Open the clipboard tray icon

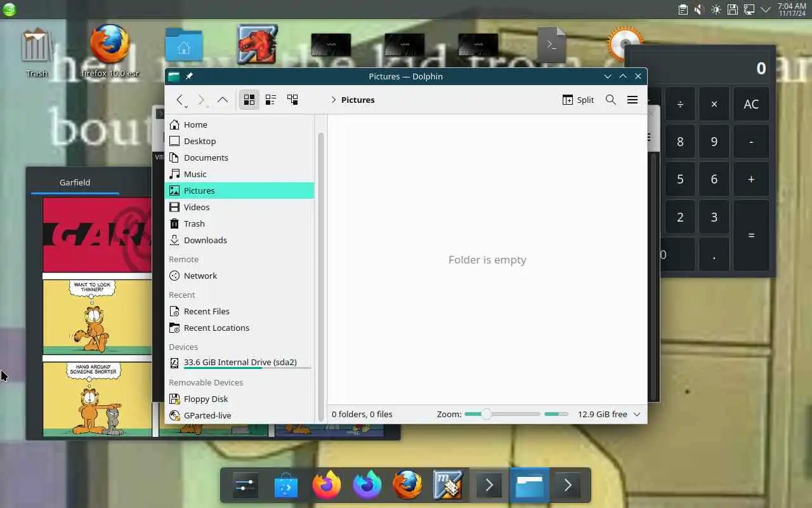coord(683,10)
